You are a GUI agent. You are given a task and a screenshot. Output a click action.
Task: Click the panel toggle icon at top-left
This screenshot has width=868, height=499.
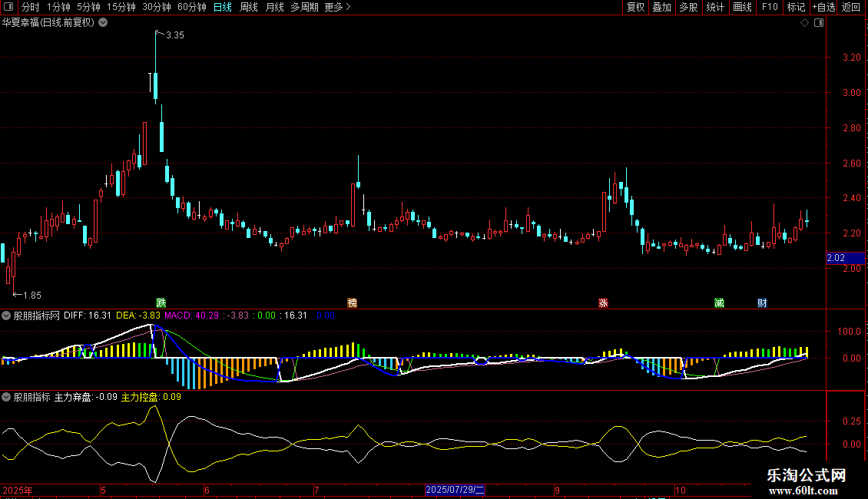tap(8, 7)
